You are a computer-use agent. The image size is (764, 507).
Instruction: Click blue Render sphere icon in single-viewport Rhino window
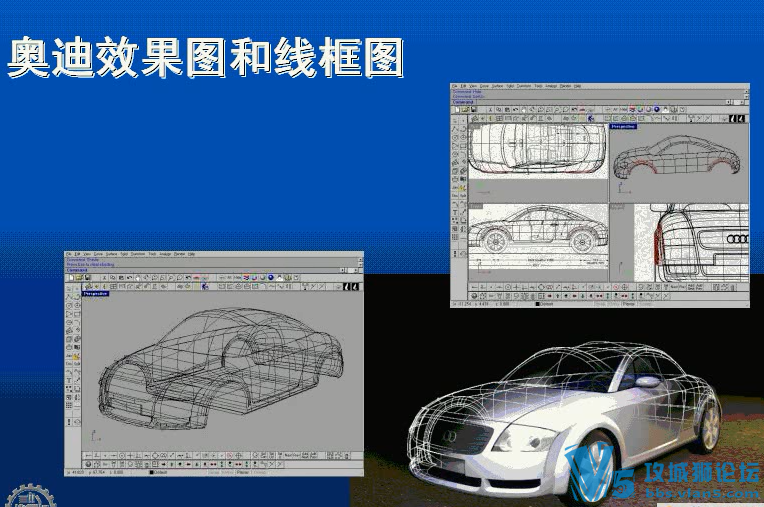[x=270, y=277]
